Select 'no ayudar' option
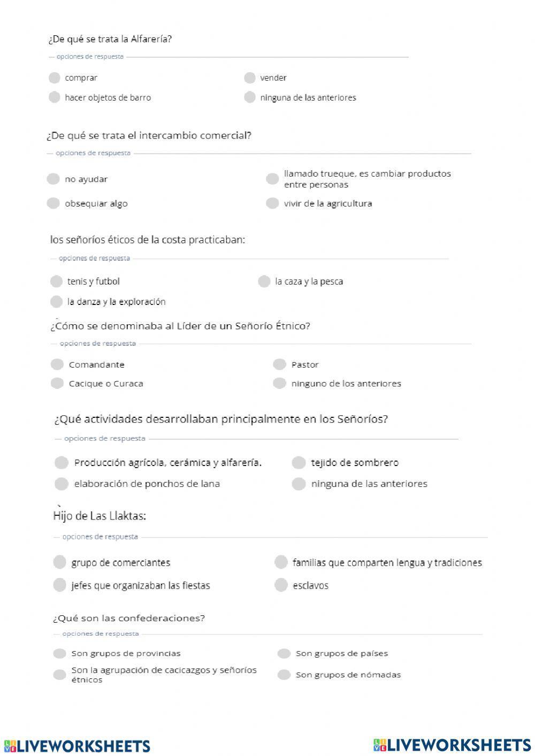This screenshot has height=756, width=535. (x=53, y=179)
